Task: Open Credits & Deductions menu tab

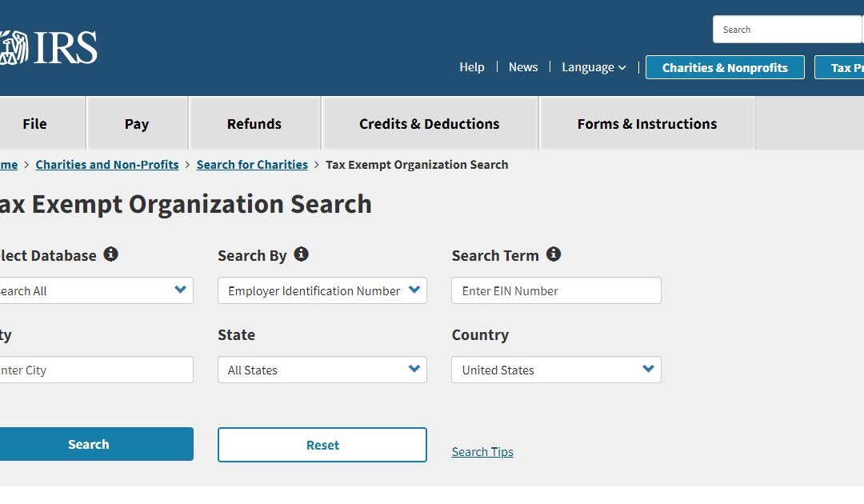Action: tap(430, 123)
